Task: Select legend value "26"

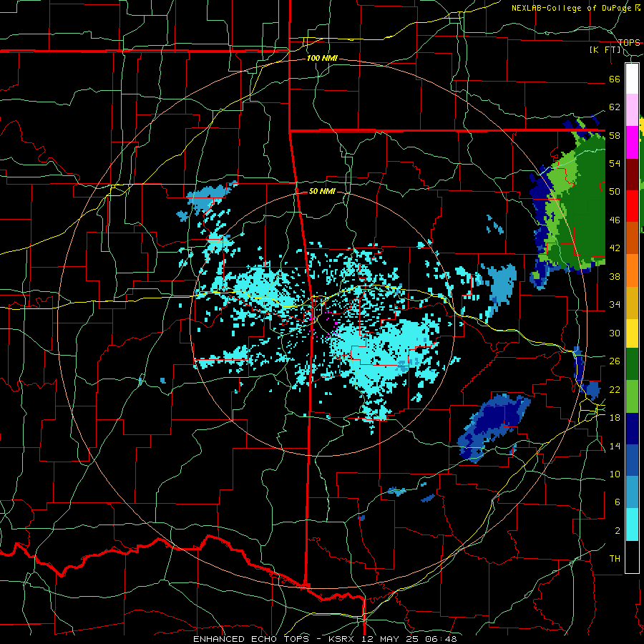Action: point(615,361)
